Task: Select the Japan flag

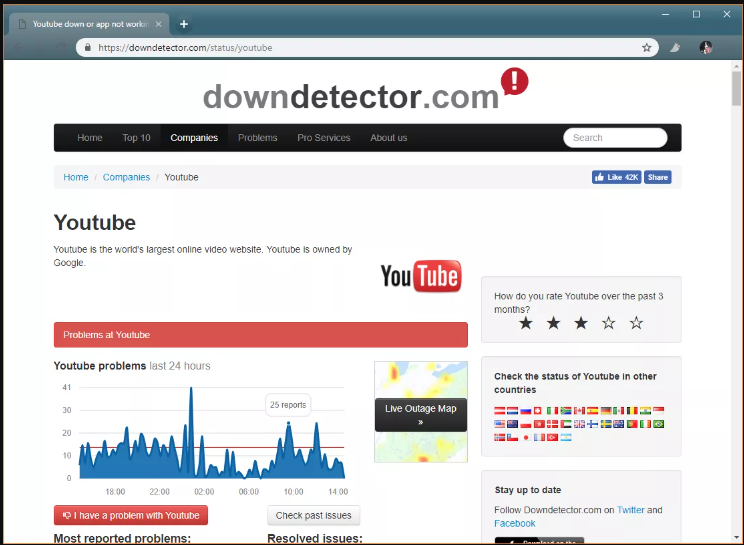Action: [526, 437]
